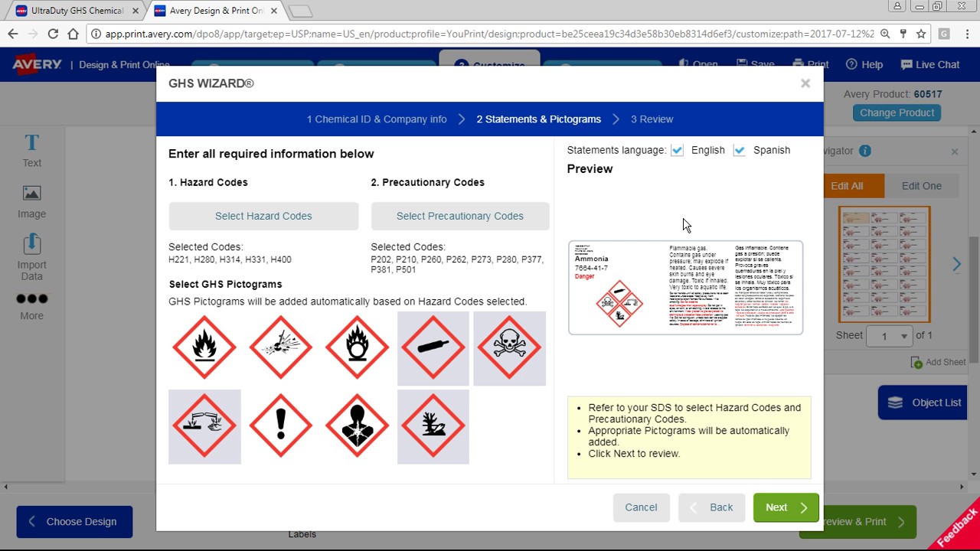Select the exploding bomb pictogram
This screenshot has height=551, width=980.
tap(281, 347)
